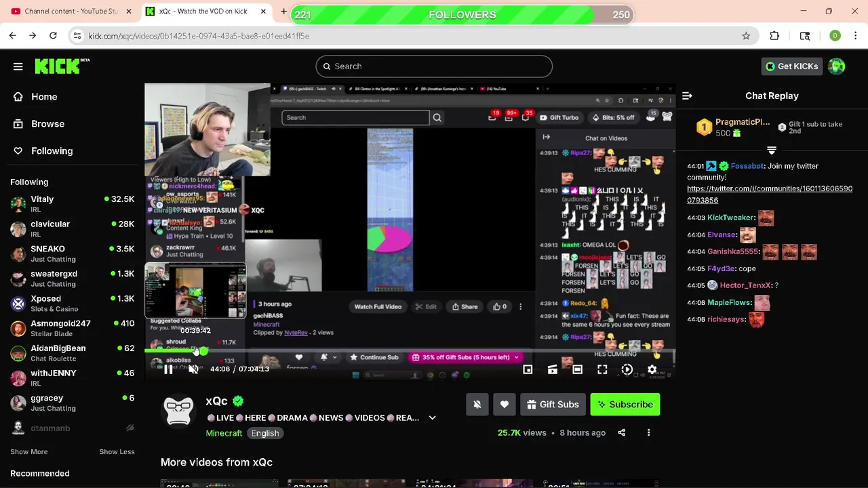This screenshot has height=488, width=868.
Task: Focus the Kick search field
Action: click(434, 66)
